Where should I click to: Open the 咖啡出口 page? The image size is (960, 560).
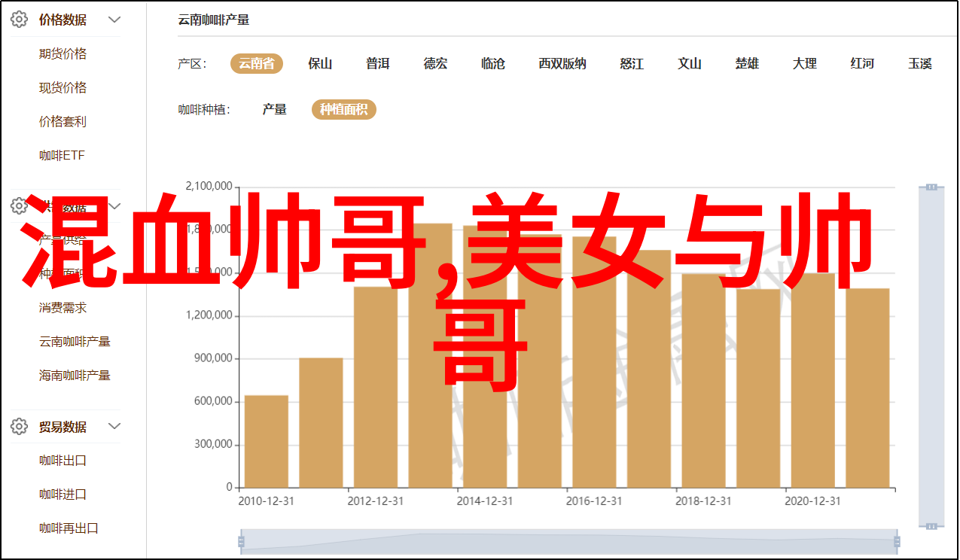pyautogui.click(x=63, y=461)
